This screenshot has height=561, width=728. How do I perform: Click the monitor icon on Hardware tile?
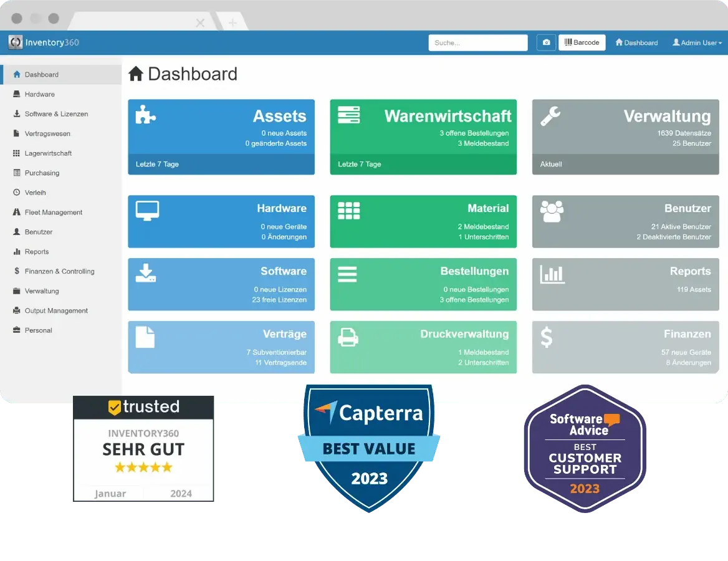(x=147, y=211)
